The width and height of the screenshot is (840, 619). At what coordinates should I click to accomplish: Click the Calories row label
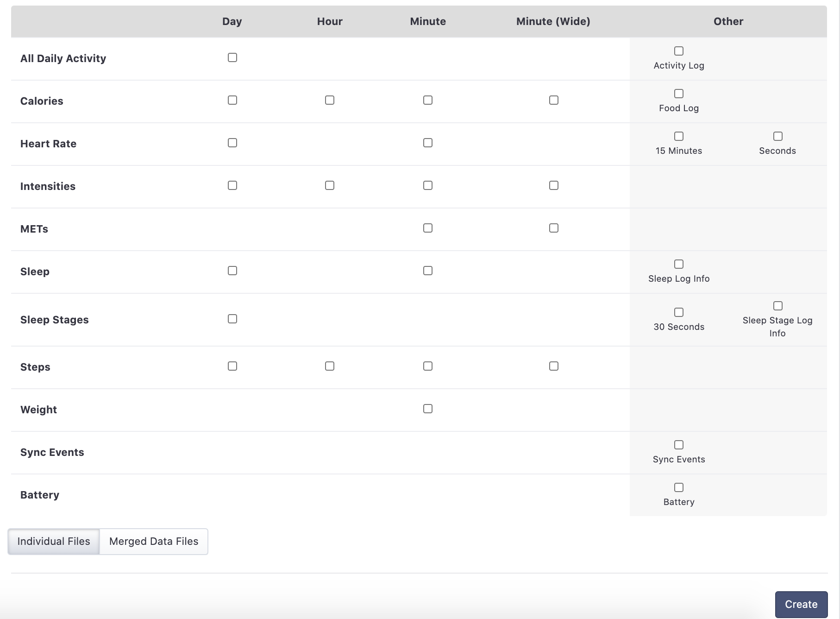click(42, 101)
